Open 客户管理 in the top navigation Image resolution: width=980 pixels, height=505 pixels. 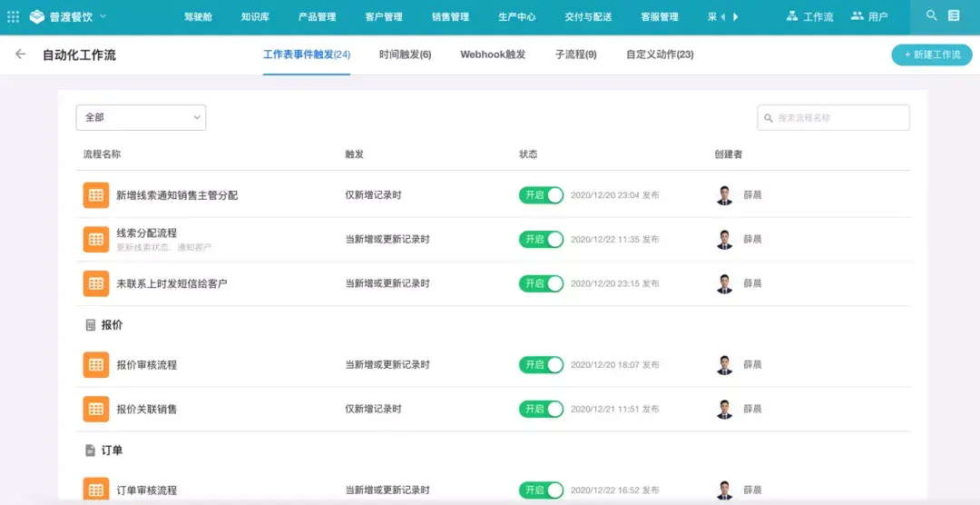[384, 17]
